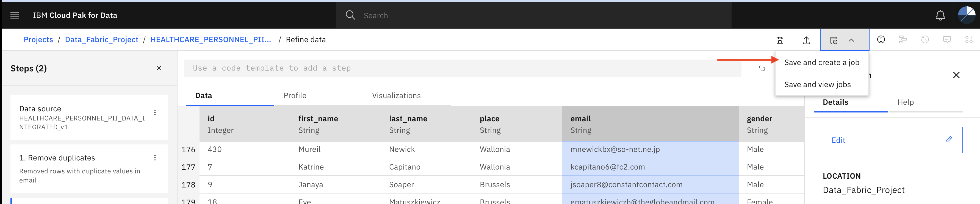Open the hamburger navigation menu

15,15
